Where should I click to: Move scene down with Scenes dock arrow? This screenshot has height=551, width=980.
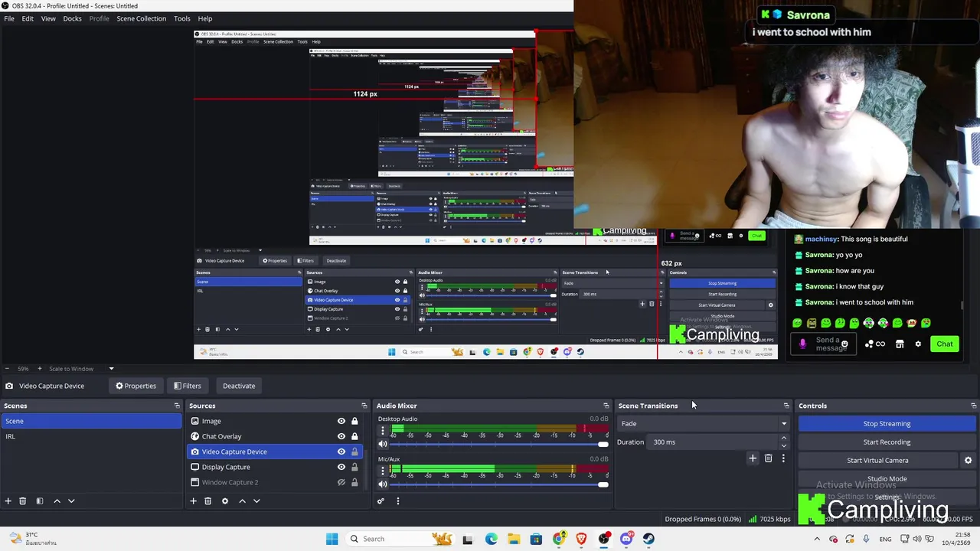click(x=71, y=500)
